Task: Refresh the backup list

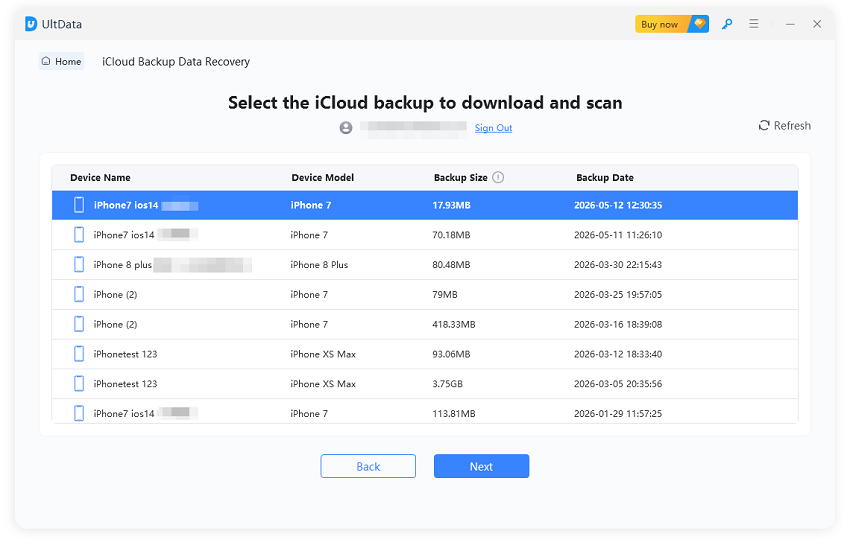Action: point(784,126)
